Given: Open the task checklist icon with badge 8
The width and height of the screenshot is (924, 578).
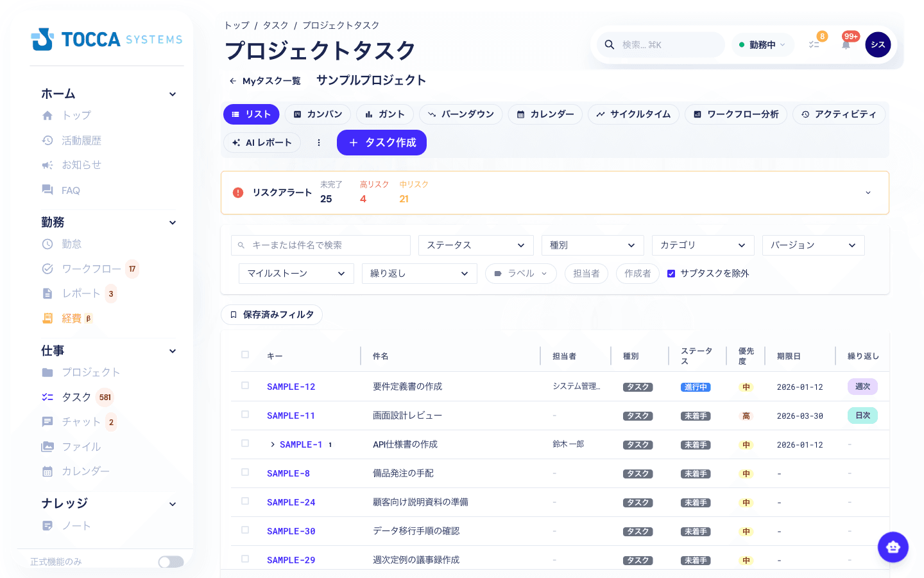Looking at the screenshot, I should pos(814,44).
